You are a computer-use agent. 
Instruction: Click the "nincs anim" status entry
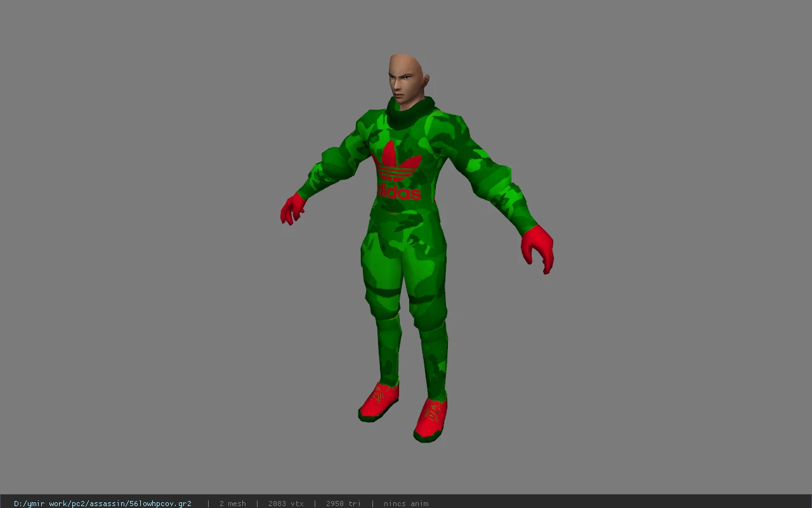(x=406, y=504)
